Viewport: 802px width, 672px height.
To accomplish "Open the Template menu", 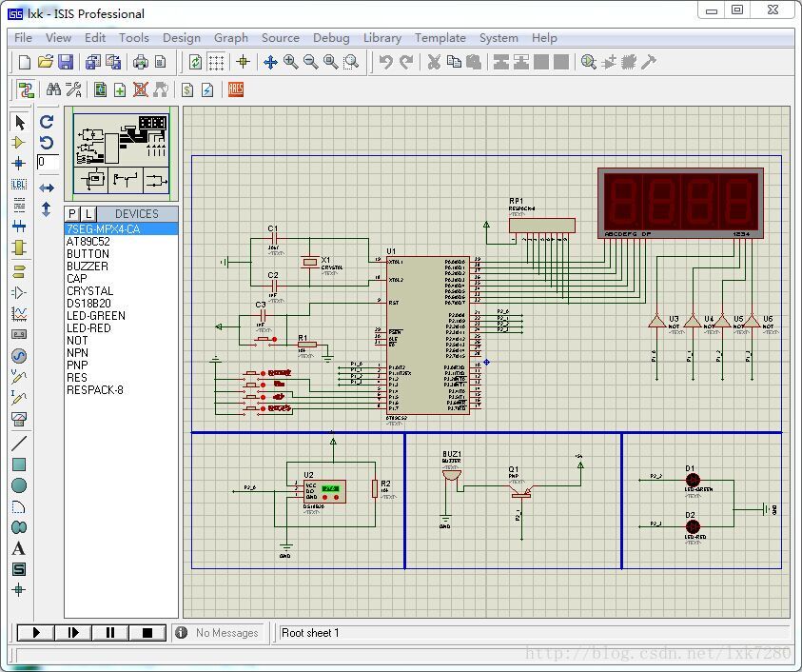I will pyautogui.click(x=440, y=38).
